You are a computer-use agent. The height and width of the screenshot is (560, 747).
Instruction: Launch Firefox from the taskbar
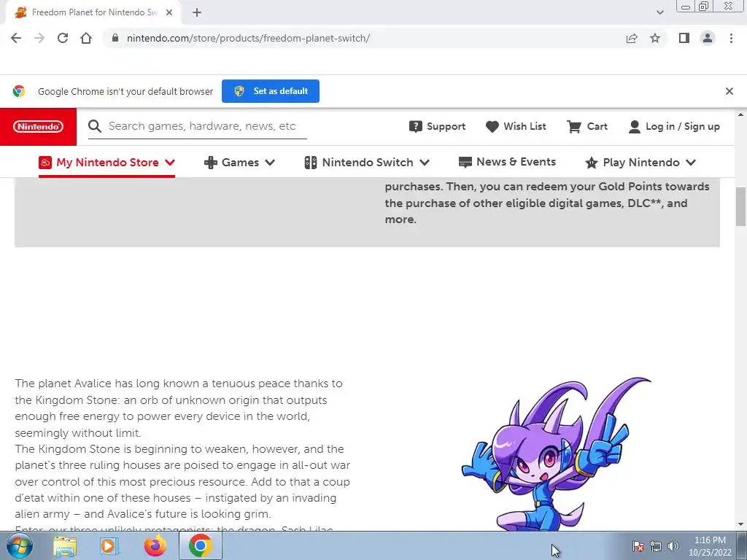point(155,545)
